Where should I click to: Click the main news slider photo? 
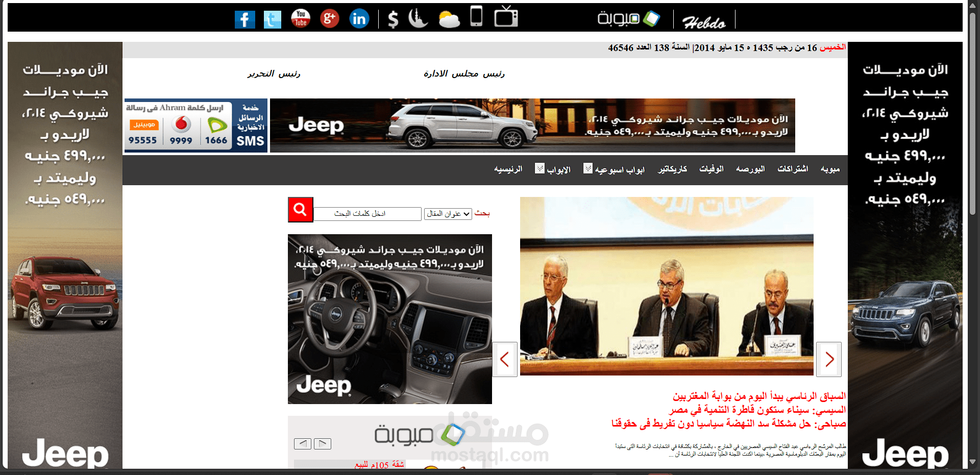pos(667,286)
